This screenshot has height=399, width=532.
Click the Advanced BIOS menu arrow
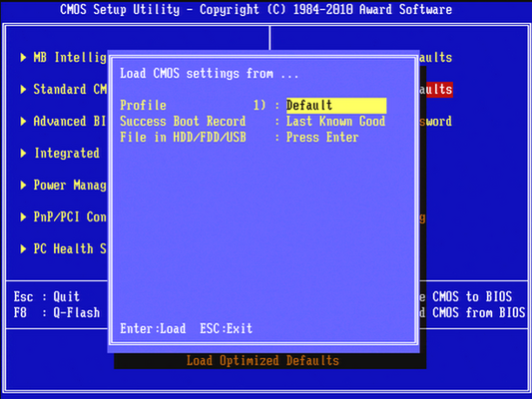23,122
